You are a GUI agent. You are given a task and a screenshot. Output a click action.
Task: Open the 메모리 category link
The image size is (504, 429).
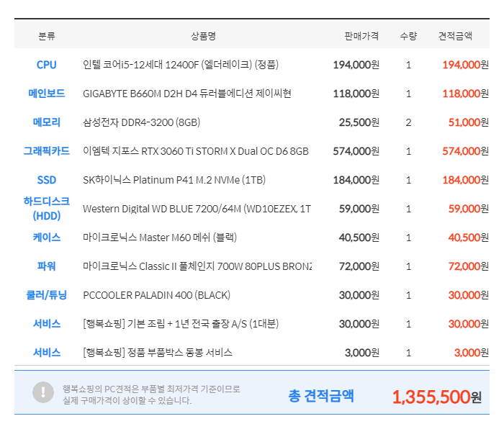pos(47,122)
